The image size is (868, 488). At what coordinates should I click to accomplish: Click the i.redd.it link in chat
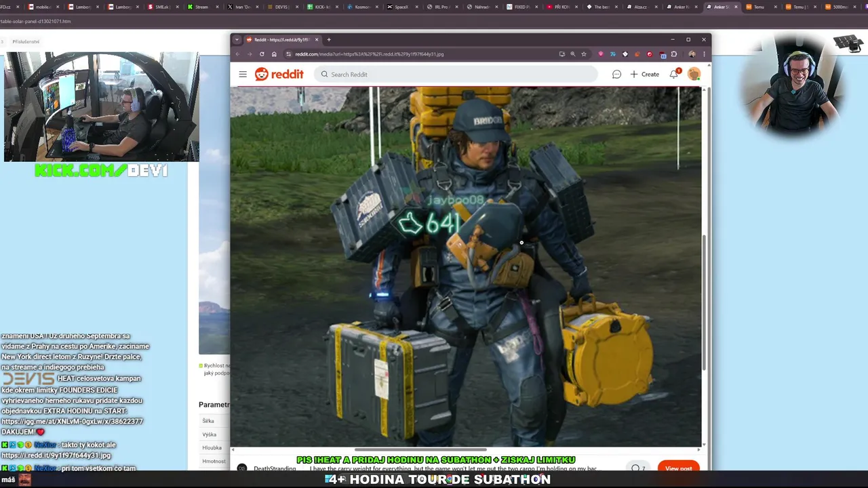(x=56, y=455)
